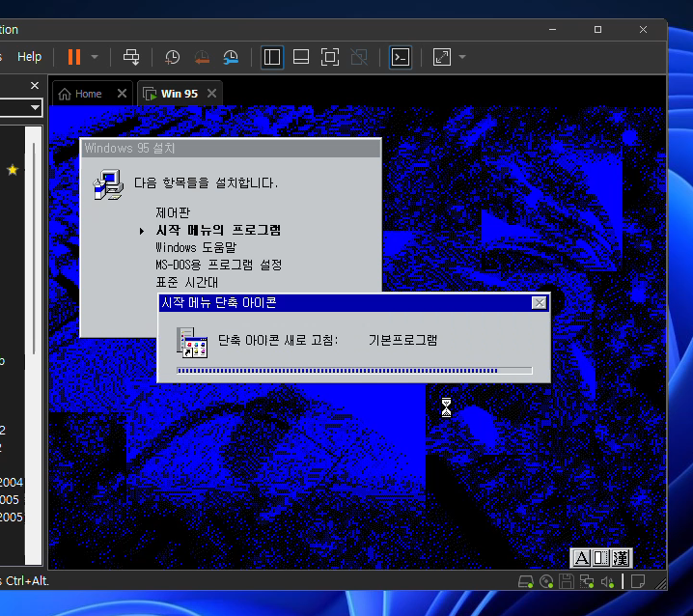Image resolution: width=693 pixels, height=616 pixels.
Task: Click the yellow favorite star in library
Action: [x=13, y=169]
